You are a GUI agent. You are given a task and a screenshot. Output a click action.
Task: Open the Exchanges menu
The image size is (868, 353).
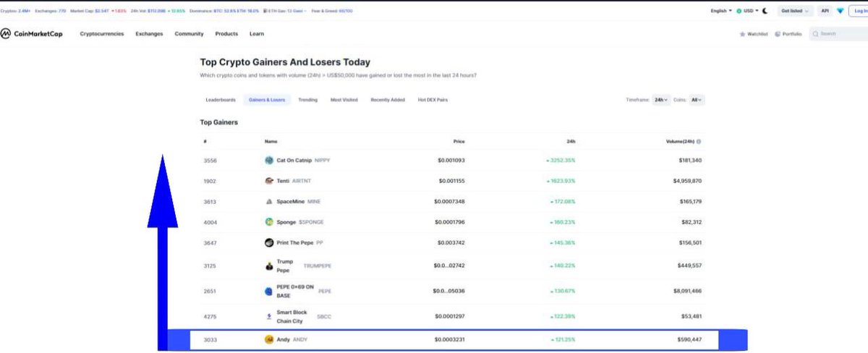[x=149, y=34]
